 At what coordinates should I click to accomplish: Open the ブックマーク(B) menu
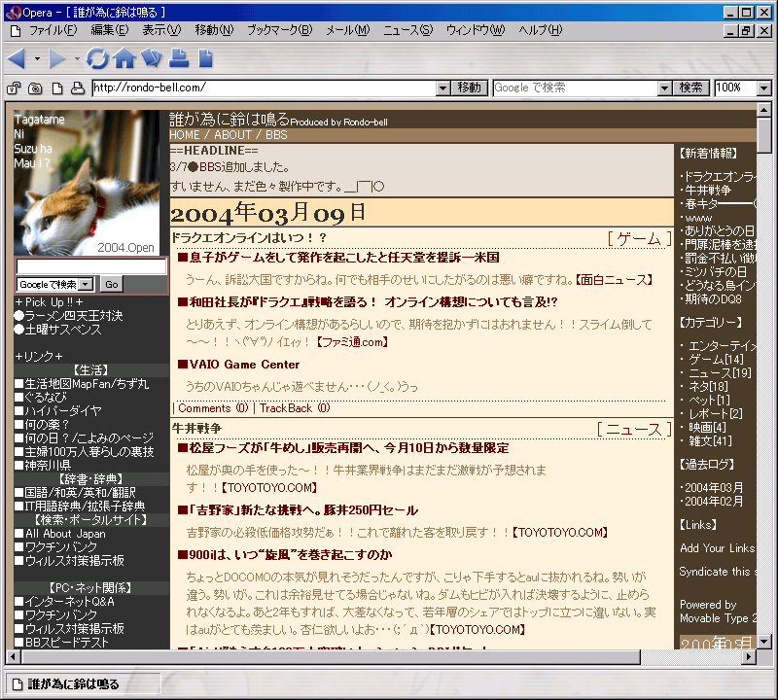pyautogui.click(x=280, y=30)
